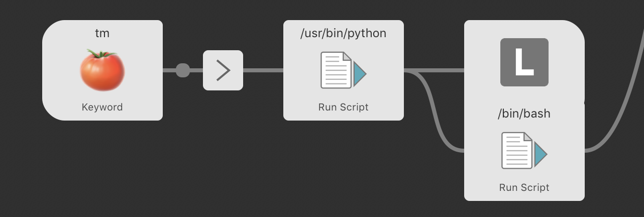The width and height of the screenshot is (644, 217).
Task: Select the "tm" keyword title
Action: 102,34
